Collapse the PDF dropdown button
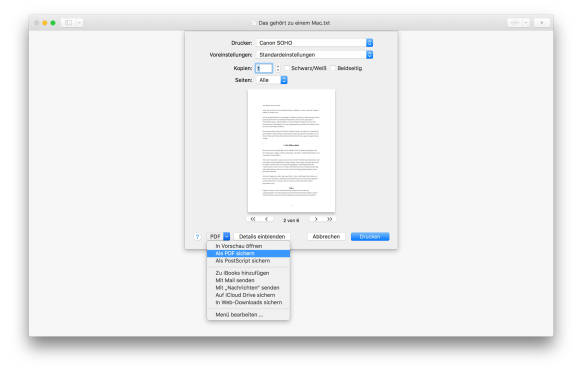The height and width of the screenshot is (369, 580). coord(219,237)
